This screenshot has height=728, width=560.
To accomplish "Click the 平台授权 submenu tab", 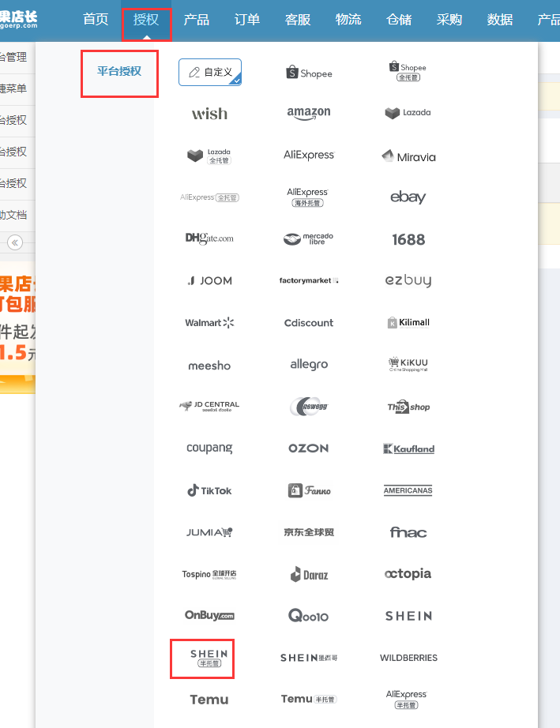I will tap(119, 72).
